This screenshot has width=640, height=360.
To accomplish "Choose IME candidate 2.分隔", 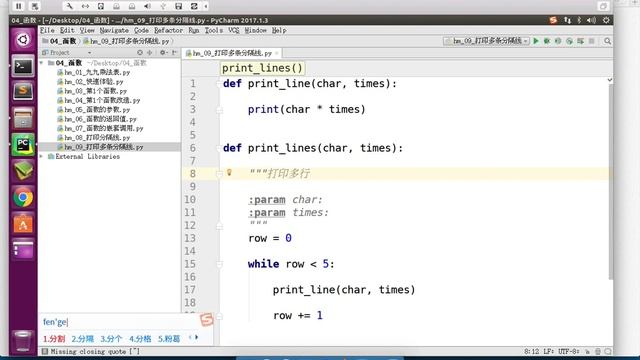I will (82, 339).
